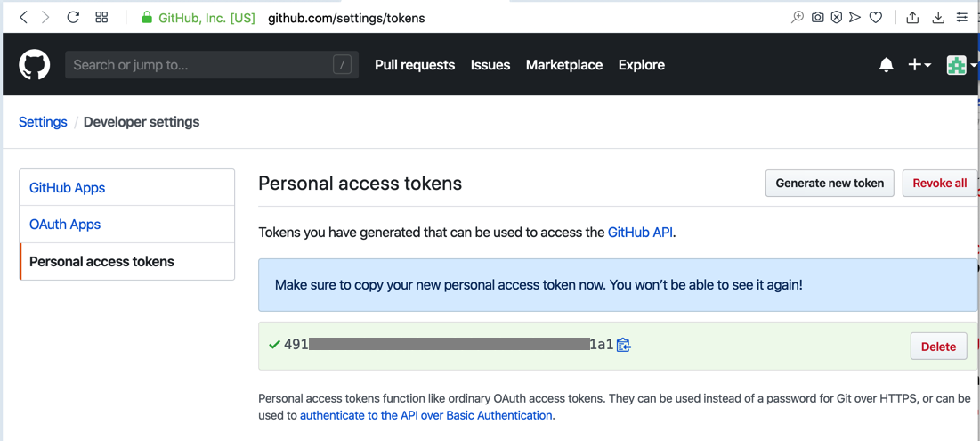Viewport: 980px width, 441px height.
Task: Open the notifications bell
Action: pos(886,65)
